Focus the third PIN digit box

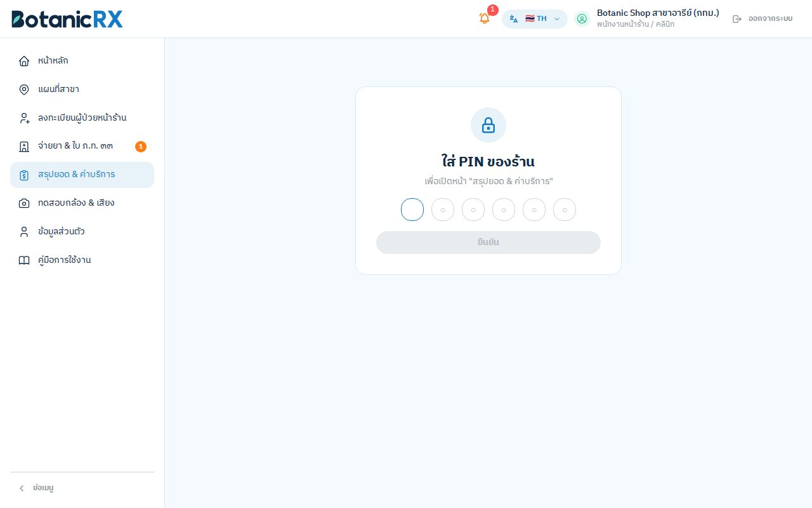(473, 210)
